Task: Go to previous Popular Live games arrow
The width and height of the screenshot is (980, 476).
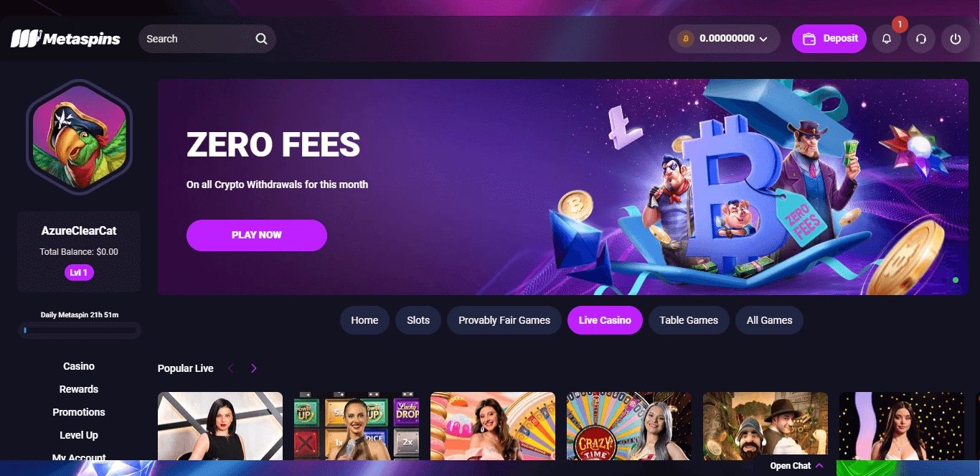Action: (231, 368)
